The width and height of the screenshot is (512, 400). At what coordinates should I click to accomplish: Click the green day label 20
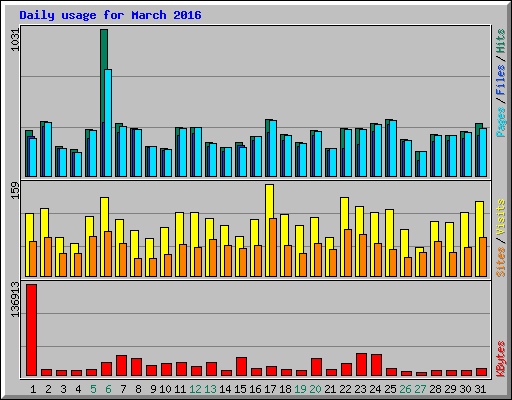[x=315, y=389]
